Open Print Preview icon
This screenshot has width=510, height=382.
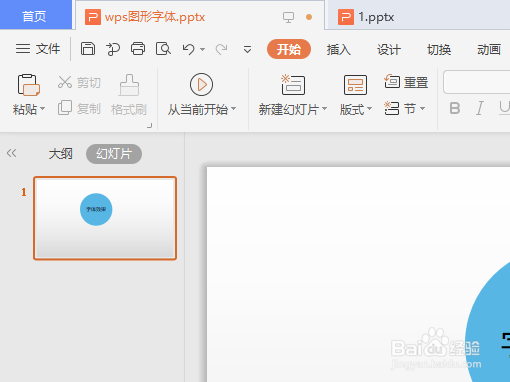[163, 49]
